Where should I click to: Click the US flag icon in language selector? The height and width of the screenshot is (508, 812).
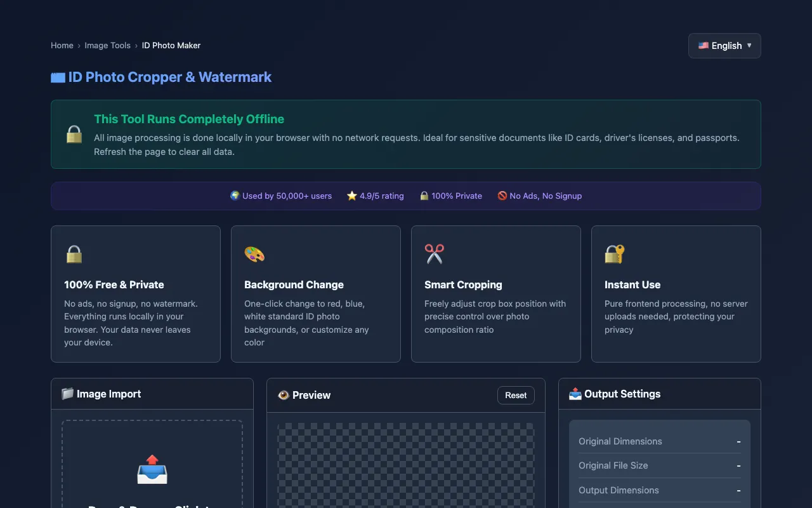pyautogui.click(x=704, y=46)
